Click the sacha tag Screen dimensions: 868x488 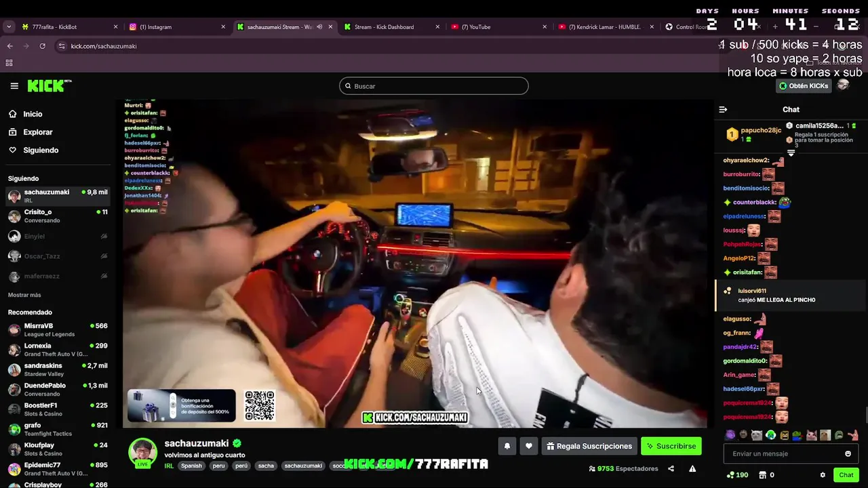pyautogui.click(x=266, y=466)
